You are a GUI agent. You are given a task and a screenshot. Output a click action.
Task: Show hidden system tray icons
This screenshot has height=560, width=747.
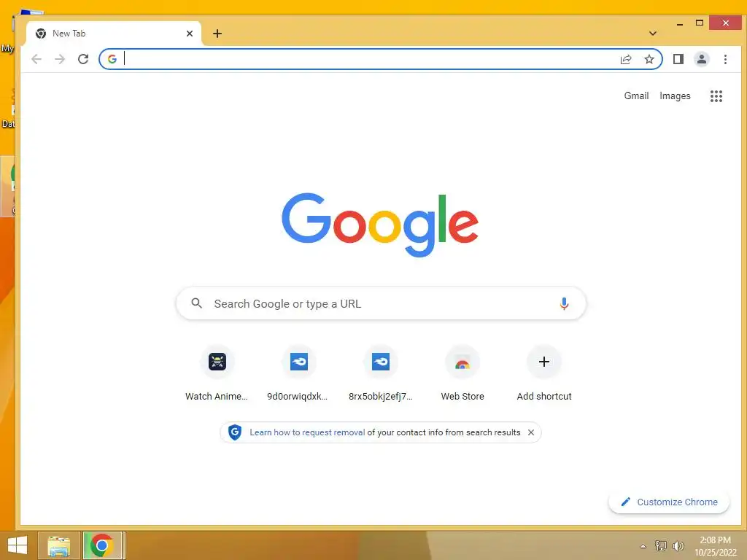pos(643,546)
